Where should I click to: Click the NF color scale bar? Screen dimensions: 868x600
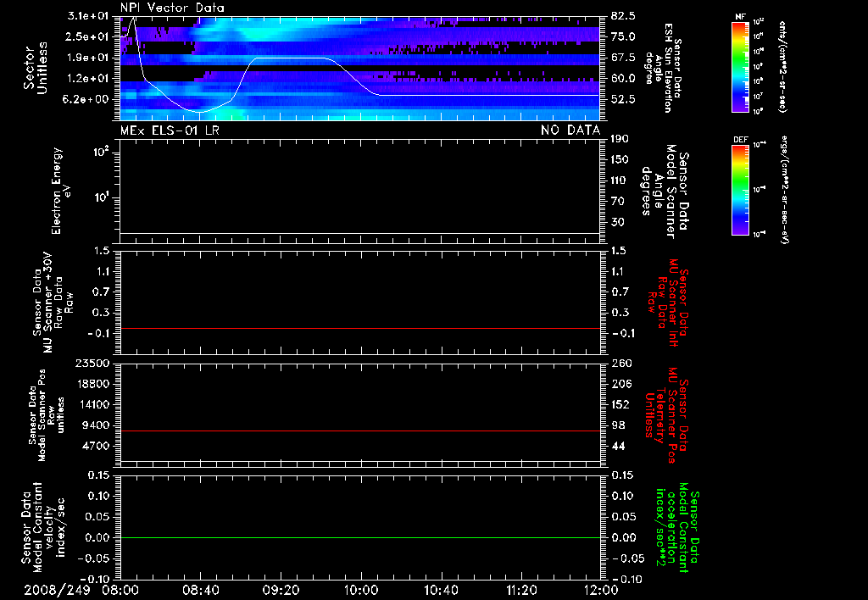[740, 66]
